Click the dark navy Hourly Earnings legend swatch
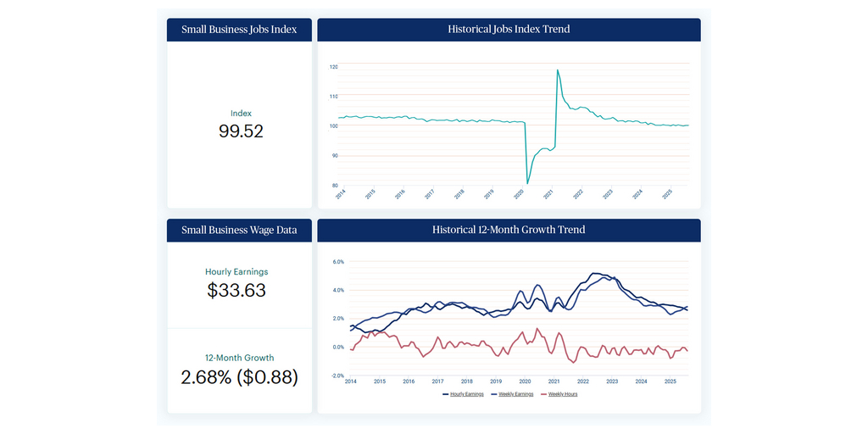This screenshot has width=868, height=434. [448, 394]
